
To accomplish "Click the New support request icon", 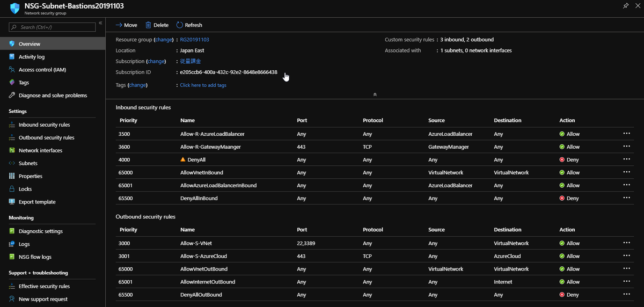I will (x=12, y=299).
